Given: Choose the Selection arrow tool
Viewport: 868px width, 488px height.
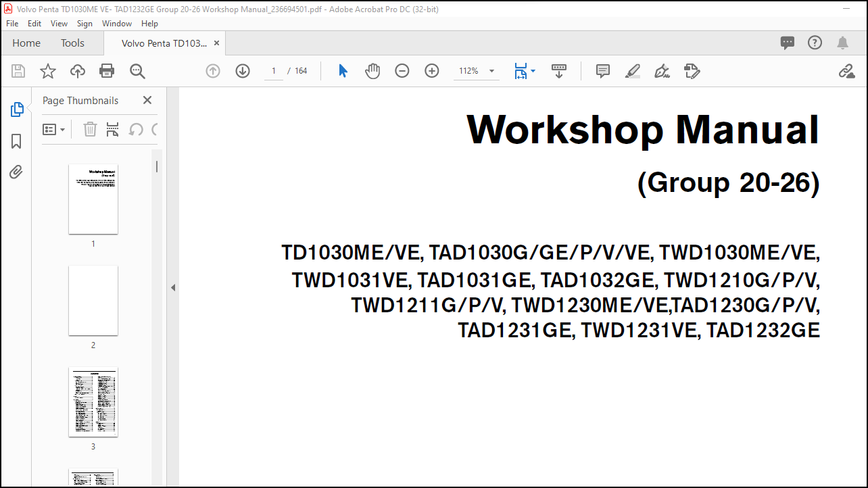Looking at the screenshot, I should coord(343,71).
